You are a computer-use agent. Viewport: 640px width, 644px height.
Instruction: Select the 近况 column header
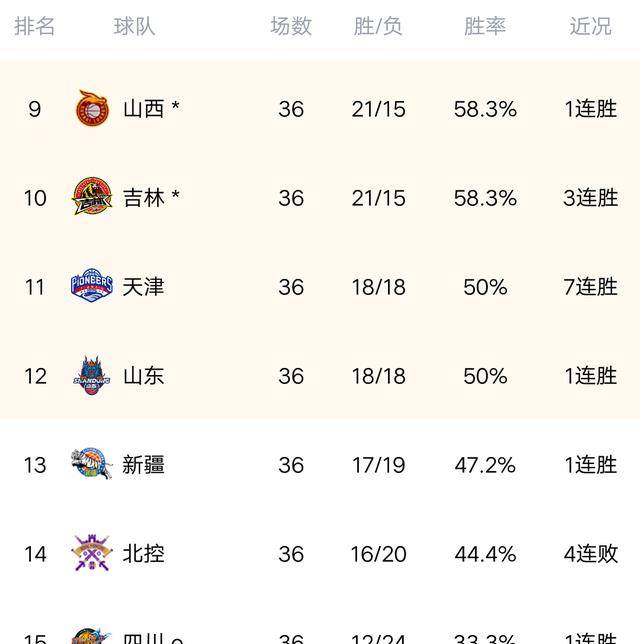(x=590, y=27)
